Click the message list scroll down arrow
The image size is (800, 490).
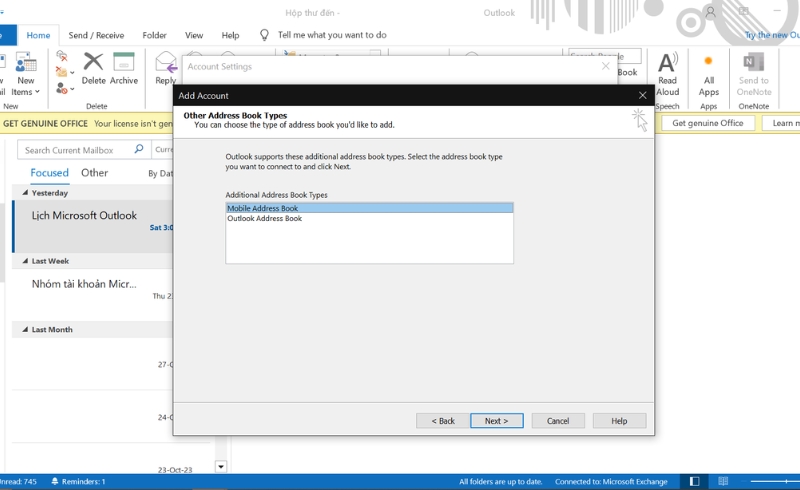click(x=221, y=467)
